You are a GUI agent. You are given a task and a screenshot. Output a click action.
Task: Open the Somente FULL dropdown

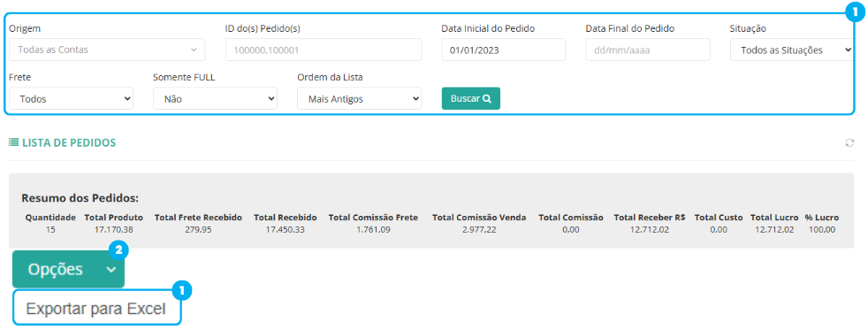coord(216,98)
